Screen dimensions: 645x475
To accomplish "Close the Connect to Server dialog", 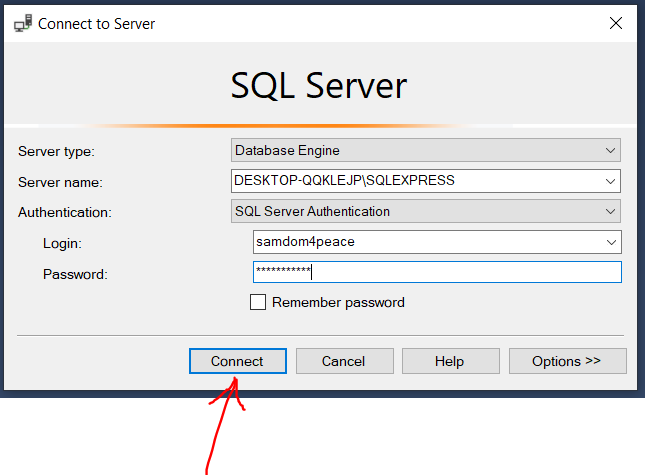I will (615, 23).
